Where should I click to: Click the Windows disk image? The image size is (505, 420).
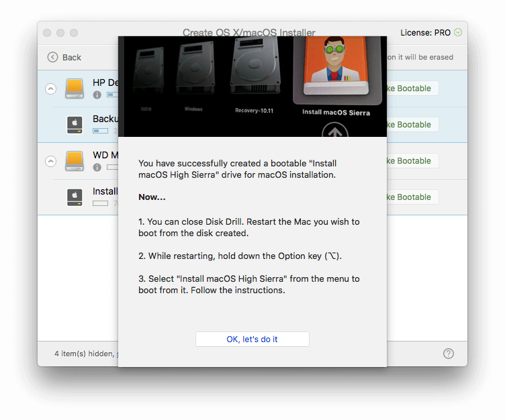(195, 68)
